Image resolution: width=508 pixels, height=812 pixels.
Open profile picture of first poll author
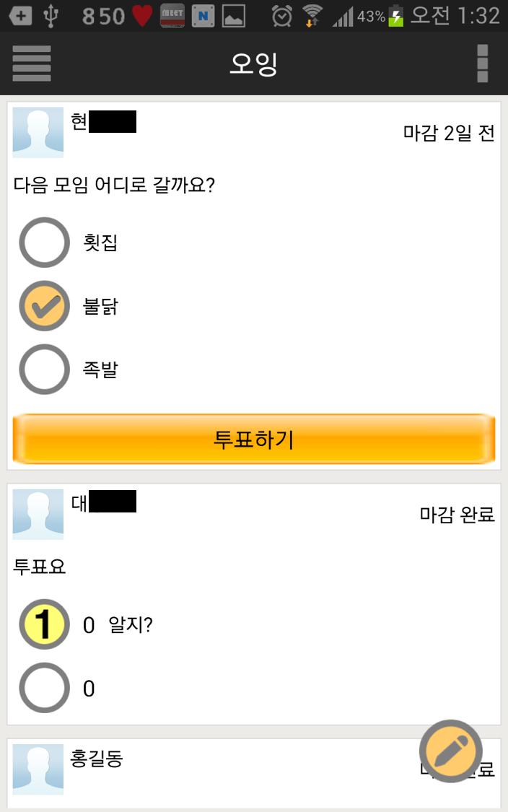(38, 132)
